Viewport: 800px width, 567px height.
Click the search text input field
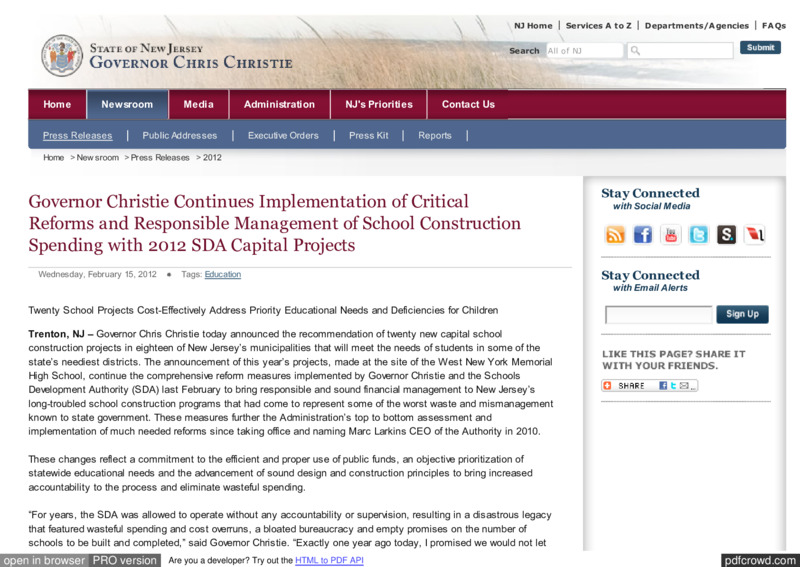[x=680, y=51]
